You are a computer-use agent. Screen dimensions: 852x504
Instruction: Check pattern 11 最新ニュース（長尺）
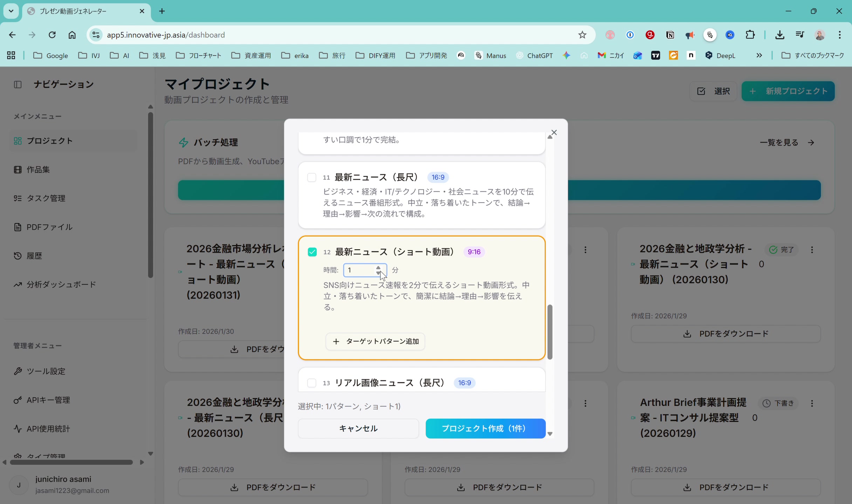pos(312,177)
